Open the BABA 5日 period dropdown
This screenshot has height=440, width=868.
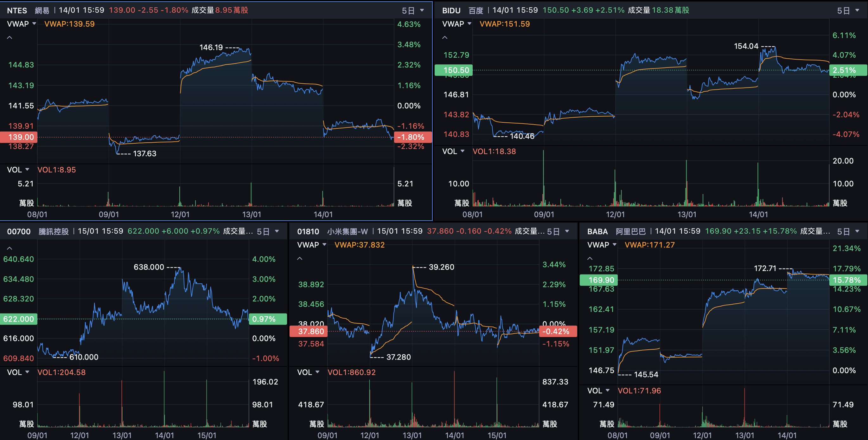pyautogui.click(x=848, y=232)
